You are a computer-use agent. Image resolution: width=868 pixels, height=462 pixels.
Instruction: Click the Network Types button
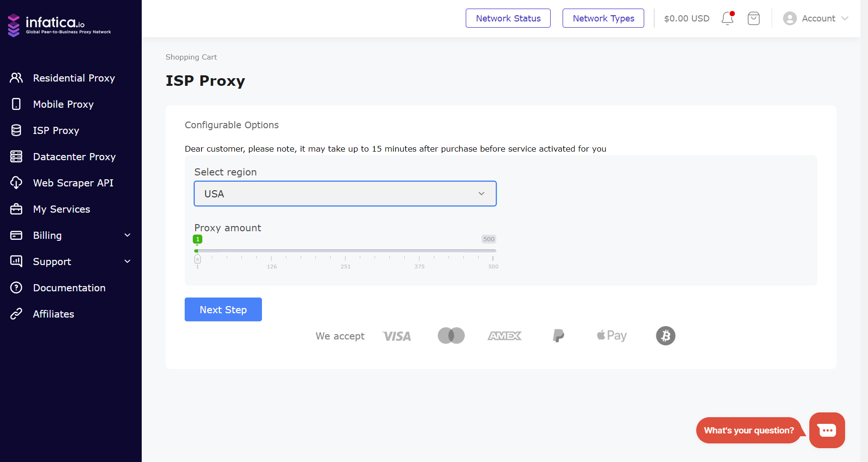(x=603, y=18)
